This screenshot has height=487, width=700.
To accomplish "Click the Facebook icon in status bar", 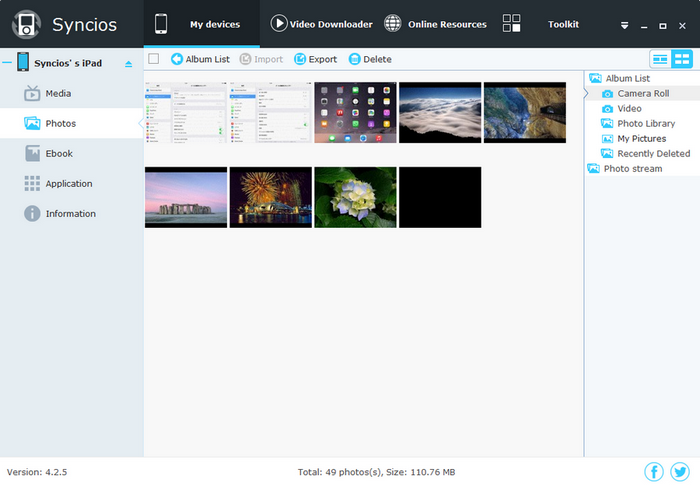I will coord(654,472).
